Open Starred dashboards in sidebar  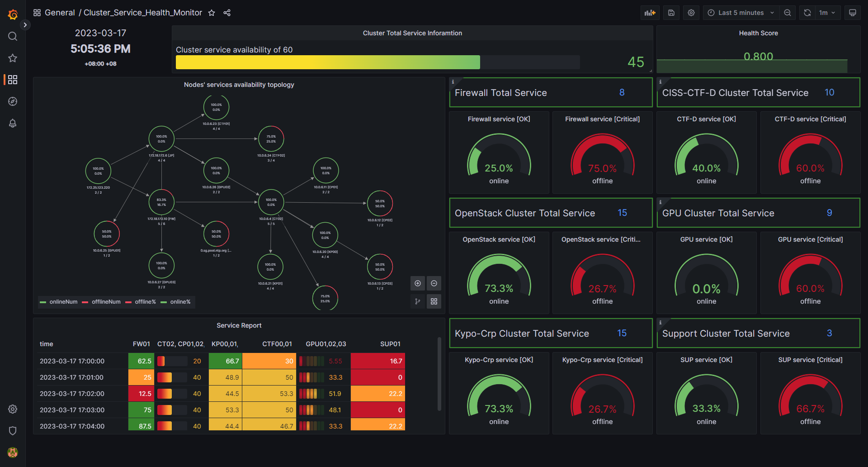pos(13,58)
